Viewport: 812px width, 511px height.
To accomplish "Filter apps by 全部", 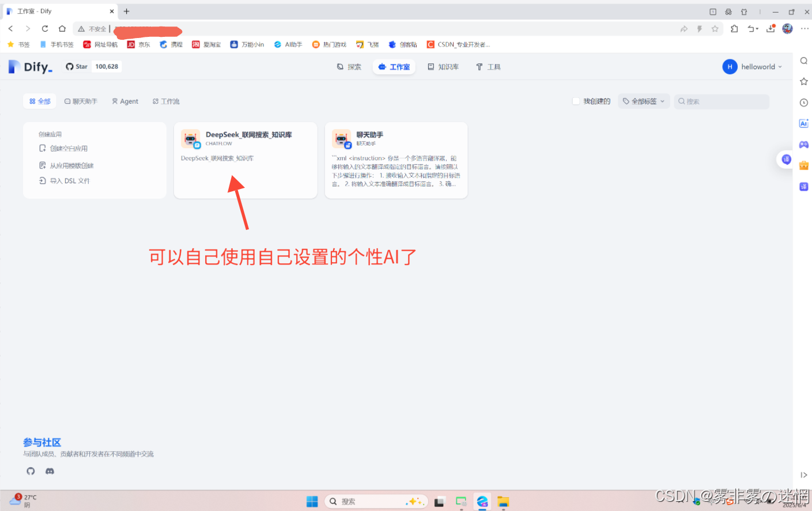I will (40, 101).
